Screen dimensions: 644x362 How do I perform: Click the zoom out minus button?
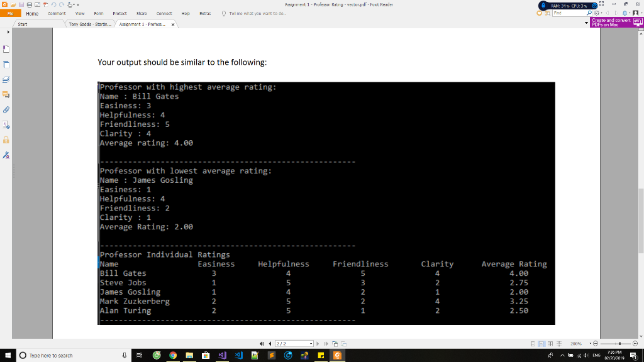click(596, 344)
